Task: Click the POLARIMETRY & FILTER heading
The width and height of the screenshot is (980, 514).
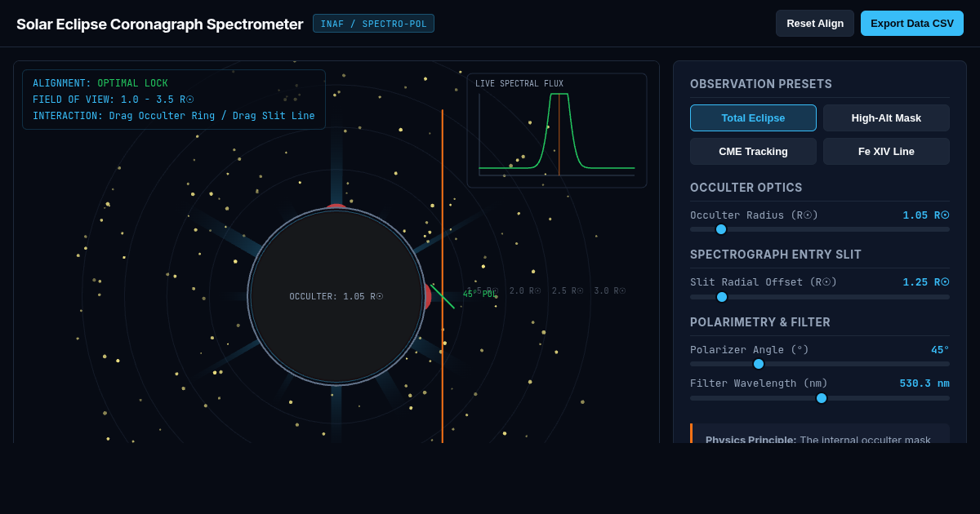Action: (760, 322)
